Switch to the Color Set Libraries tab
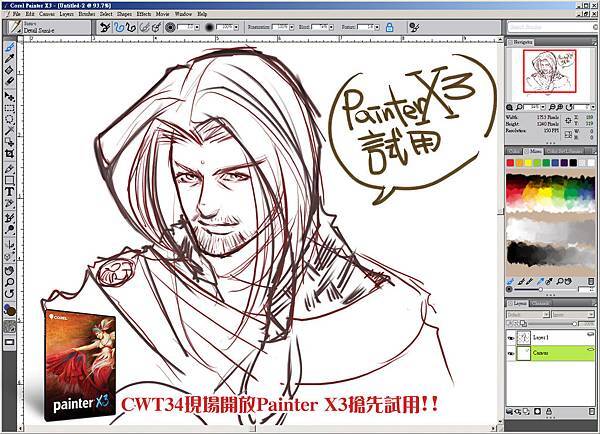 pos(563,151)
